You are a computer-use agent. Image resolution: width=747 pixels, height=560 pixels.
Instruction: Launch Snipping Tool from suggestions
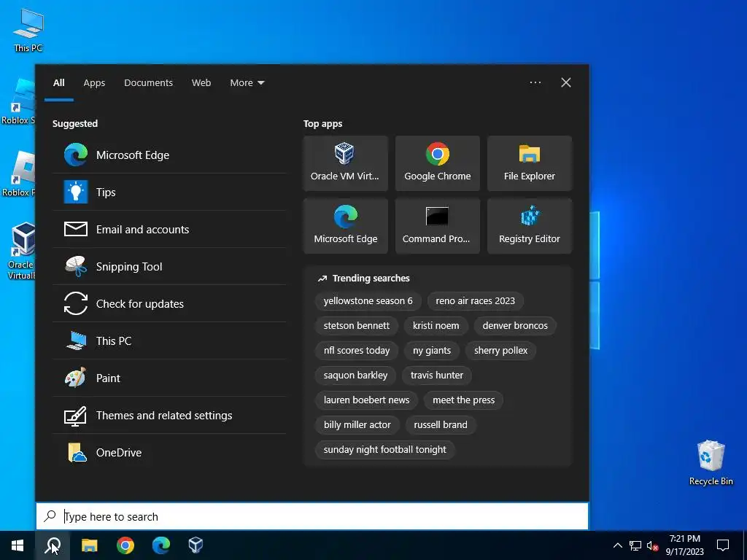[169, 266]
